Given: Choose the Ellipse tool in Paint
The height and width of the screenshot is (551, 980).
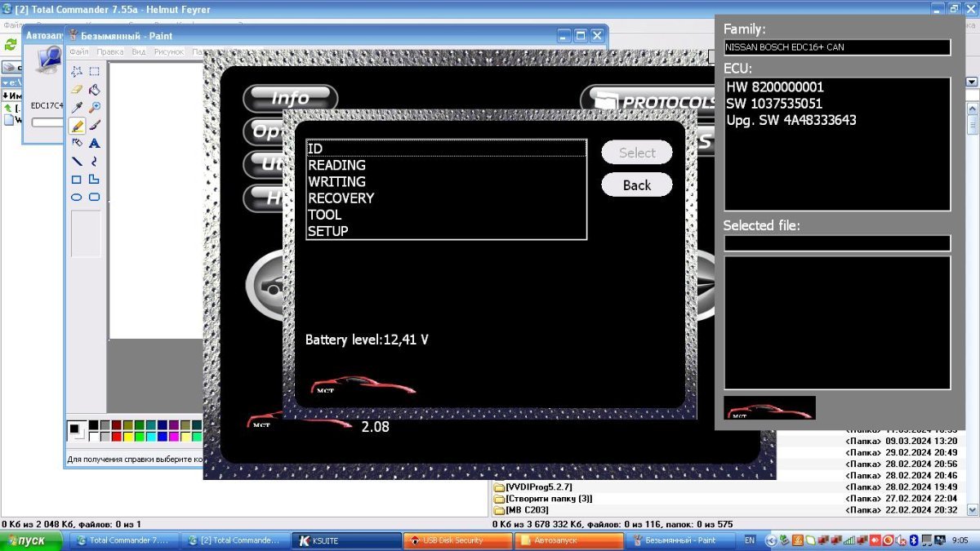Looking at the screenshot, I should pos(77,197).
